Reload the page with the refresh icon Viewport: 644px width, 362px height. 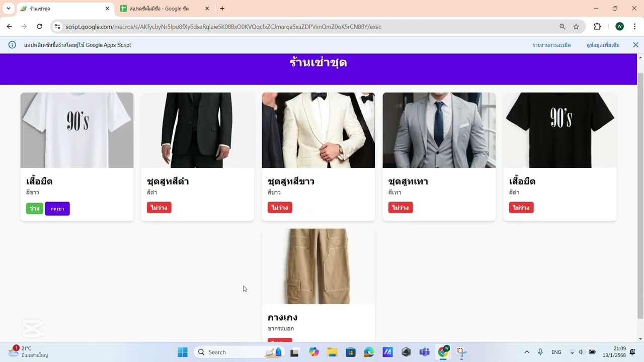click(39, 27)
